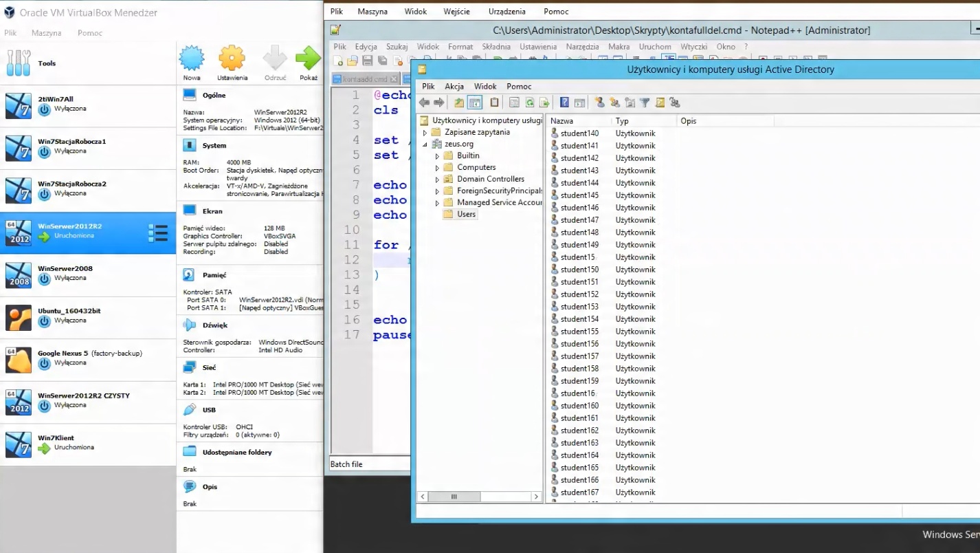Select the student15 user row

tap(577, 257)
